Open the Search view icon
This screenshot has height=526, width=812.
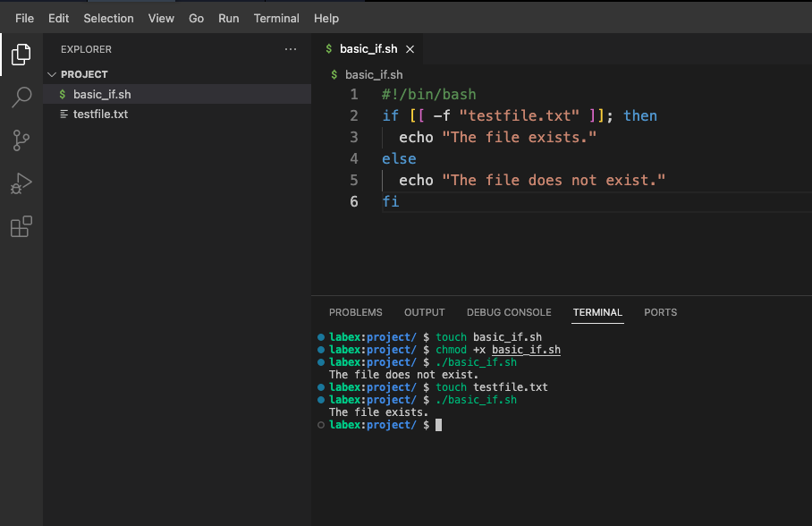[21, 98]
